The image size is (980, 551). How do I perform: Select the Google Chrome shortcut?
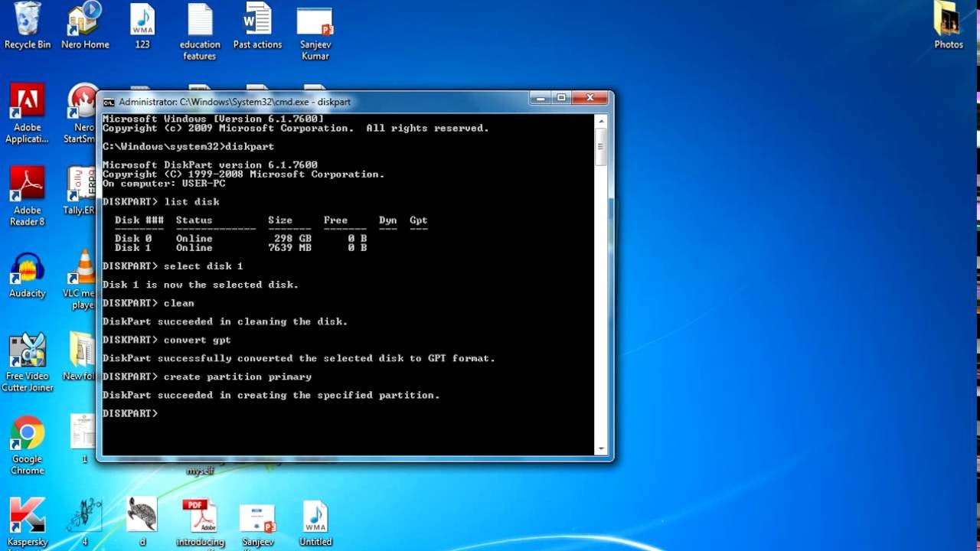[x=28, y=446]
